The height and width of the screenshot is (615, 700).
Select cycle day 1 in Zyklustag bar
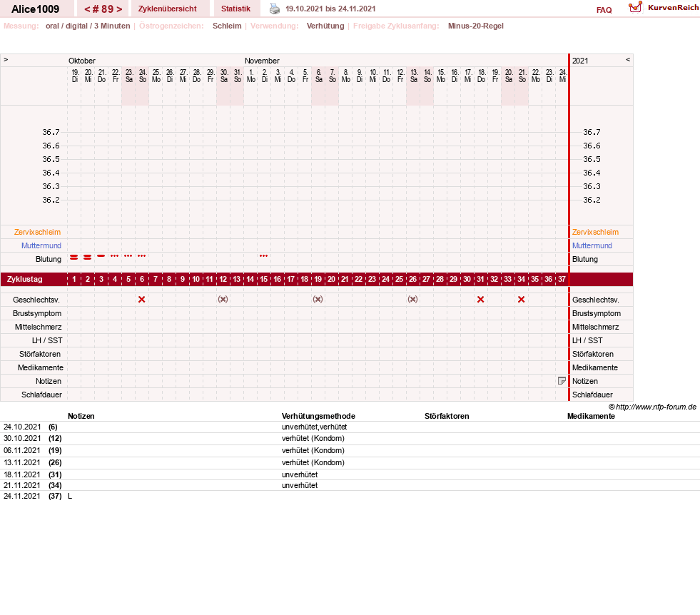pos(74,280)
